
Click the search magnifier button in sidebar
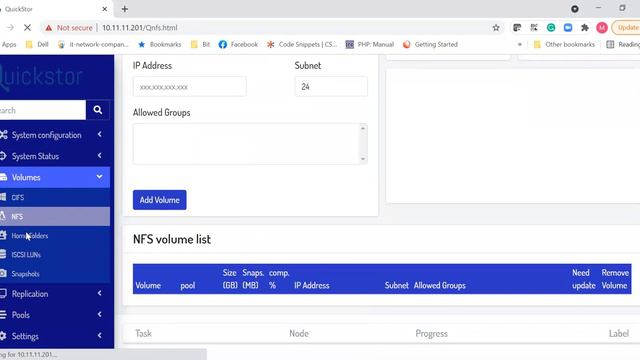tap(98, 110)
